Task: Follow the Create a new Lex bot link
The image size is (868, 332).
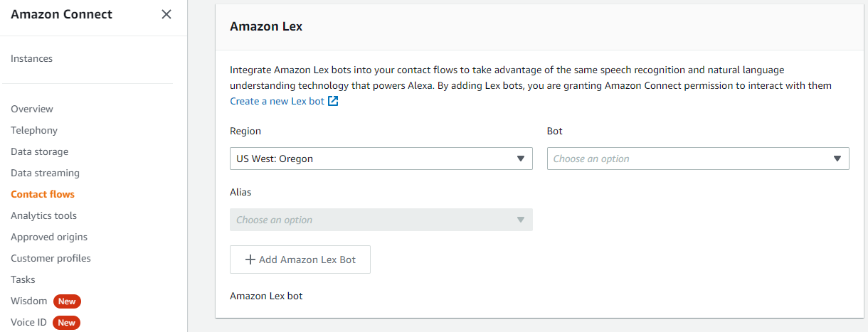Action: pyautogui.click(x=277, y=102)
